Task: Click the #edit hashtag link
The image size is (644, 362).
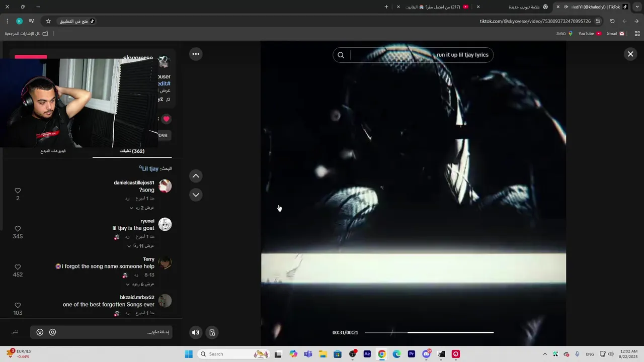Action: click(x=164, y=83)
